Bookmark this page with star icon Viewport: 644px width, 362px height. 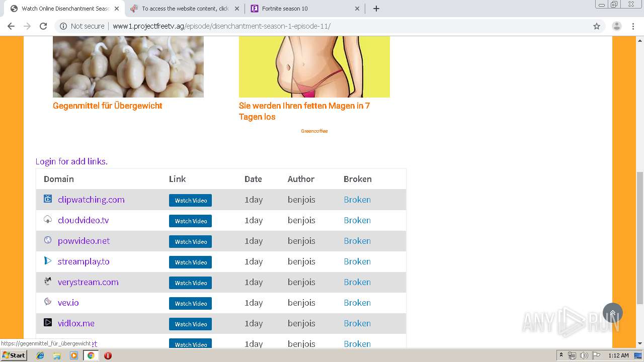pyautogui.click(x=597, y=26)
